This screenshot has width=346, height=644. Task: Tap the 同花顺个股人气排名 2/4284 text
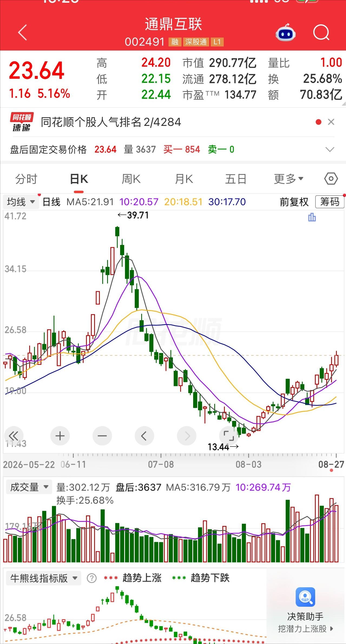(111, 122)
